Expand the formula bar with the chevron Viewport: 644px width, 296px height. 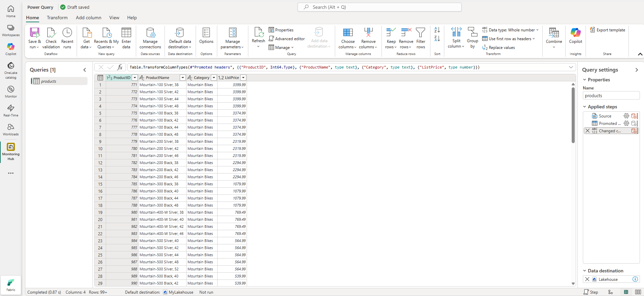[571, 67]
